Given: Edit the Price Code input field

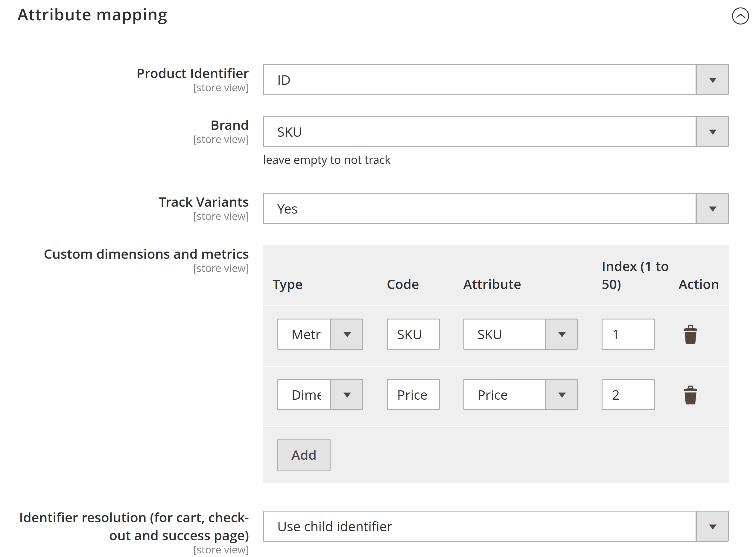Looking at the screenshot, I should (413, 395).
